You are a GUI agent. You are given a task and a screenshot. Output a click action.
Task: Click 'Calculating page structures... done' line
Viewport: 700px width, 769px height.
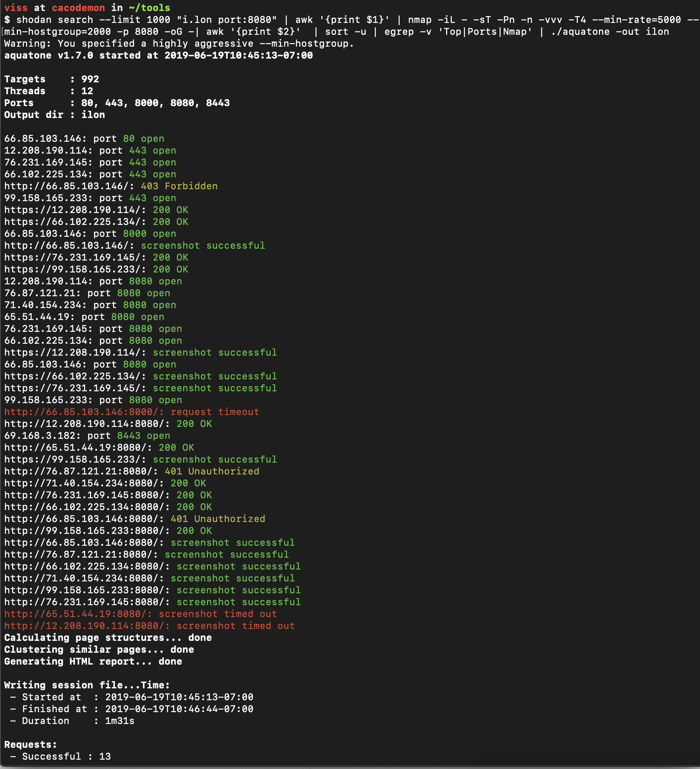[x=108, y=637]
